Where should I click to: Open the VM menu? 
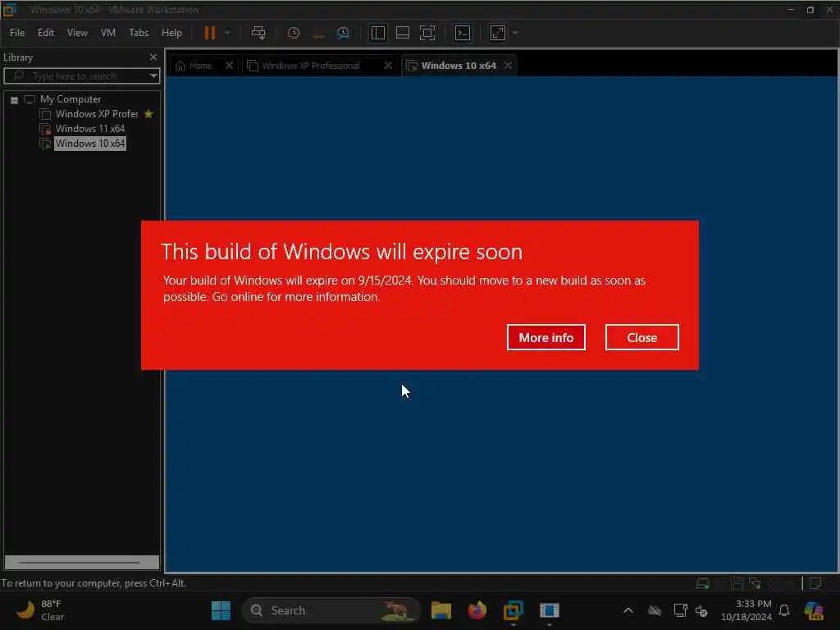click(108, 33)
